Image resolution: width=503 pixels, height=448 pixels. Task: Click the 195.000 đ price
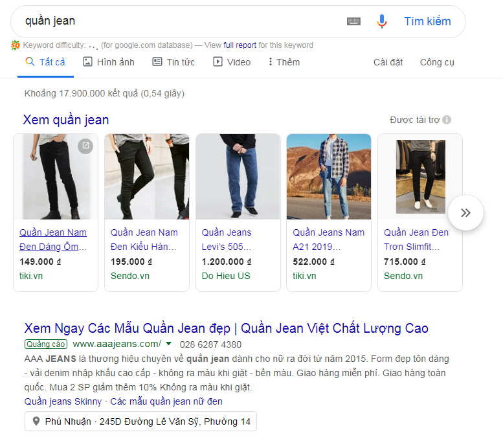(131, 262)
